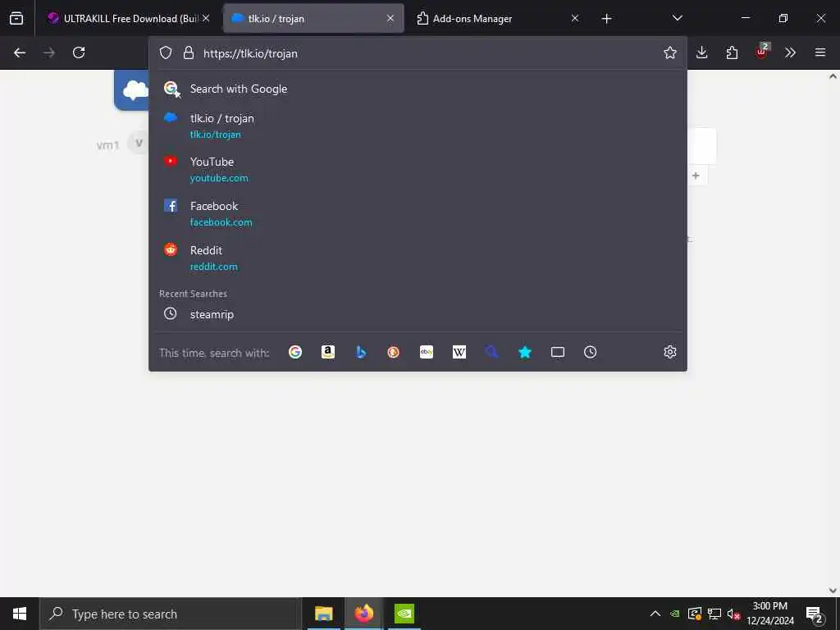
Task: Search in Bookmarks star icon
Action: 525,352
